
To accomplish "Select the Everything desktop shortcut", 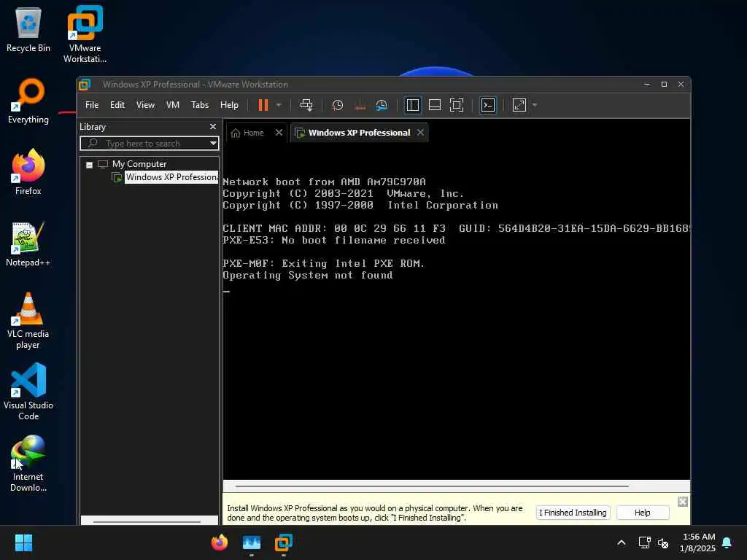I will pyautogui.click(x=28, y=101).
